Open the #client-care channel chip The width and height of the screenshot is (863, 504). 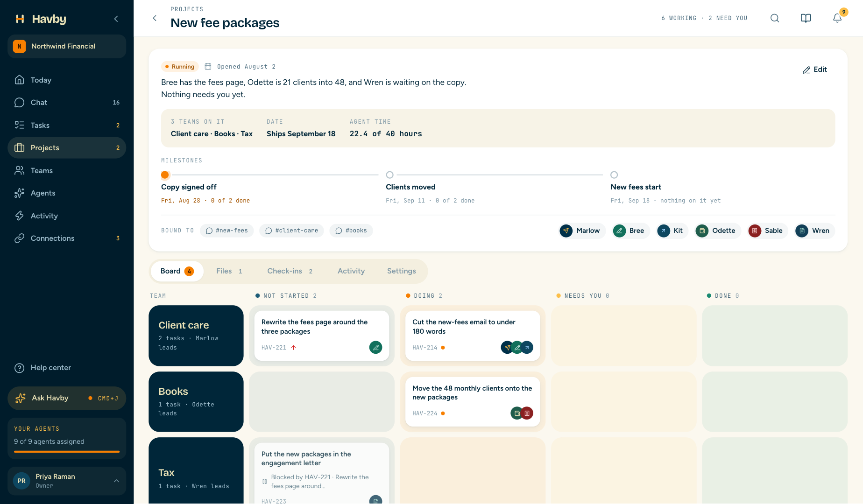pos(292,231)
